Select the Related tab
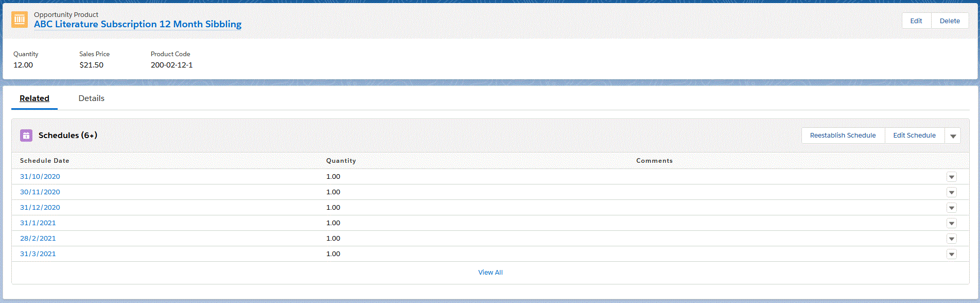 point(34,98)
